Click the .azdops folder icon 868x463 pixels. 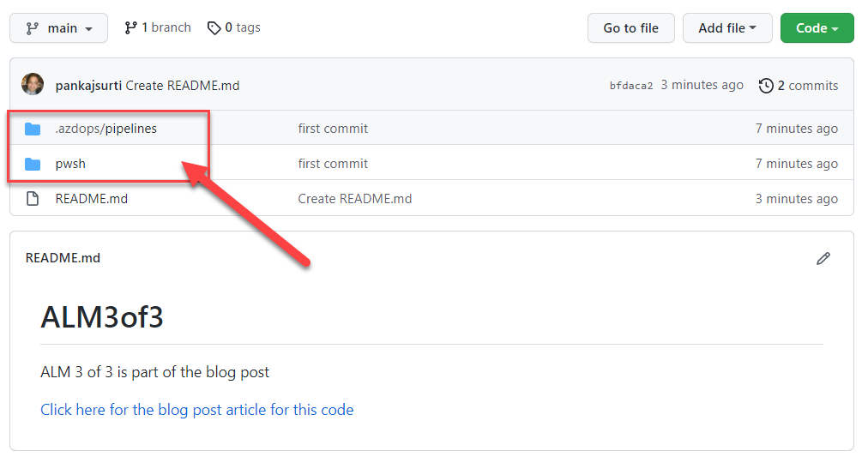[x=33, y=129]
